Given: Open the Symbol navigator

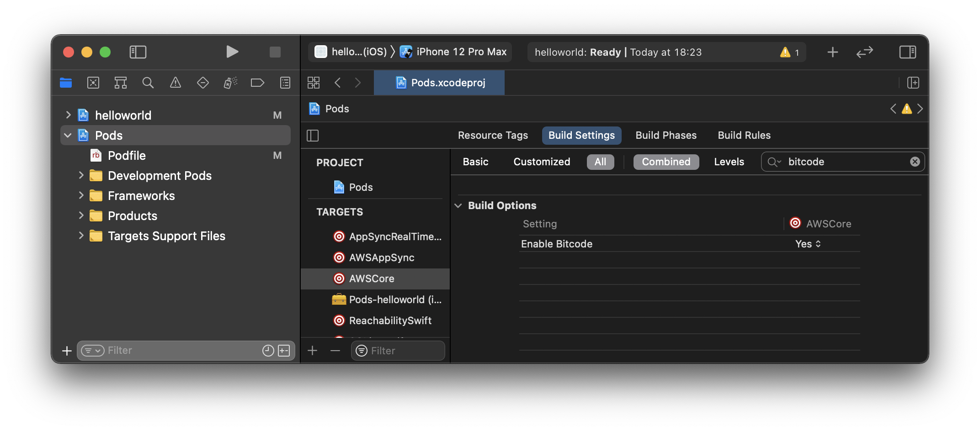Looking at the screenshot, I should (x=121, y=83).
